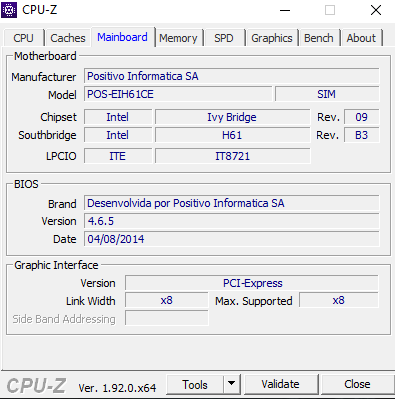Viewport: 395px width, 399px height.
Task: Minimize the CPU-Z window
Action: [x=285, y=10]
